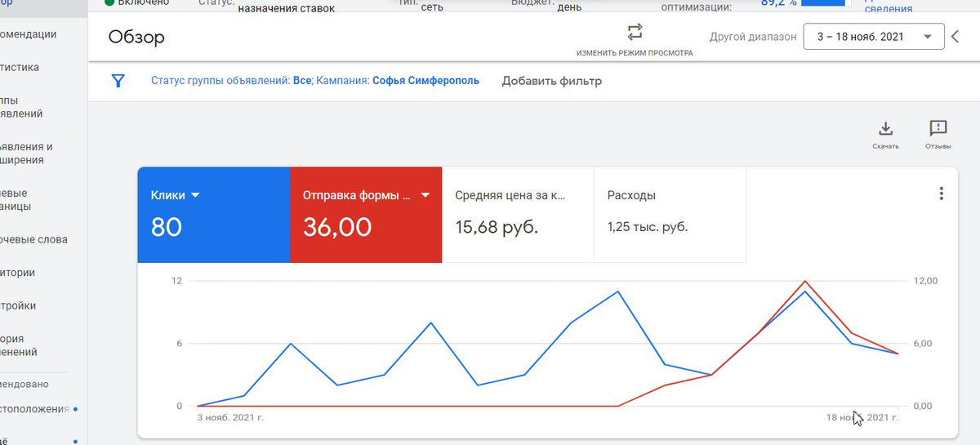
Task: Open the Отзывы feedback icon
Action: (938, 128)
